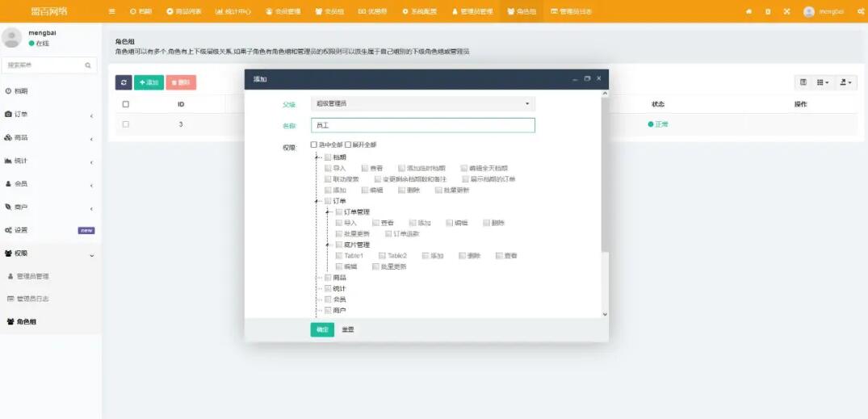Click the fullscreen icon in top-right header
Image resolution: width=868 pixels, height=419 pixels.
click(x=786, y=11)
